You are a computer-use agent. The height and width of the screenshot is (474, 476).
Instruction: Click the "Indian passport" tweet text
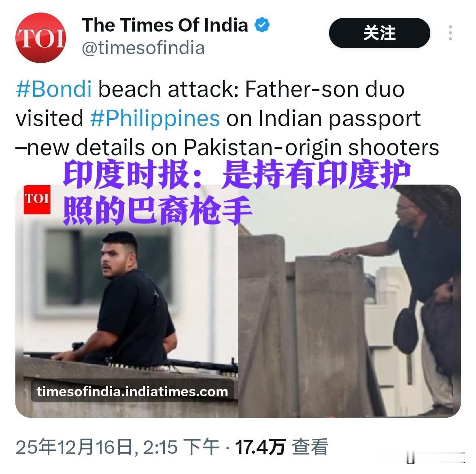click(x=339, y=119)
